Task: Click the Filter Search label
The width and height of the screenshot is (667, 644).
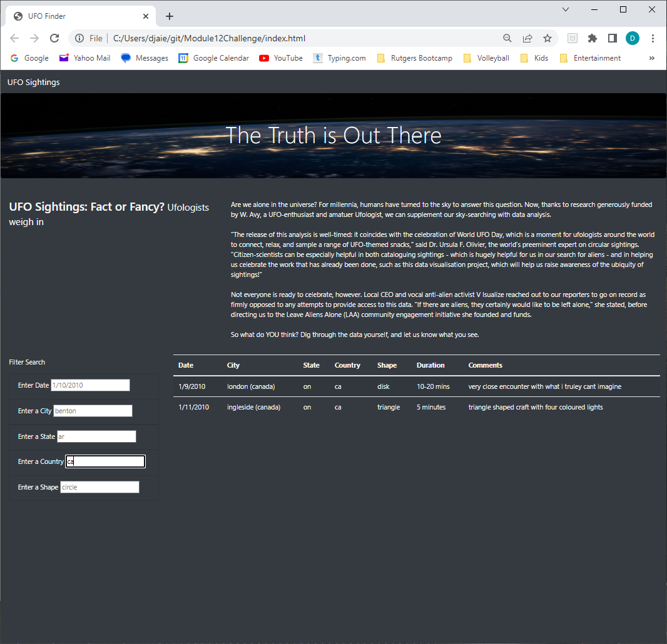Action: point(27,362)
